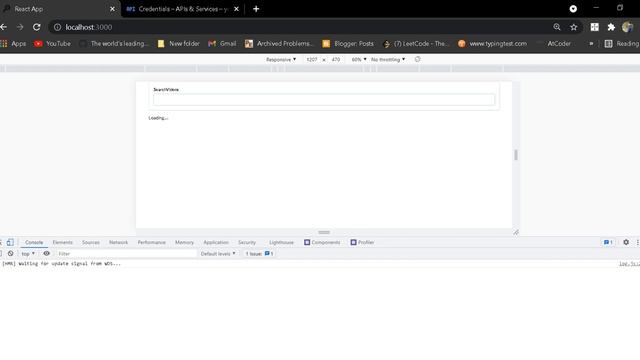Open the React Profiler tab
Image resolution: width=640 pixels, height=360 pixels.
point(362,242)
